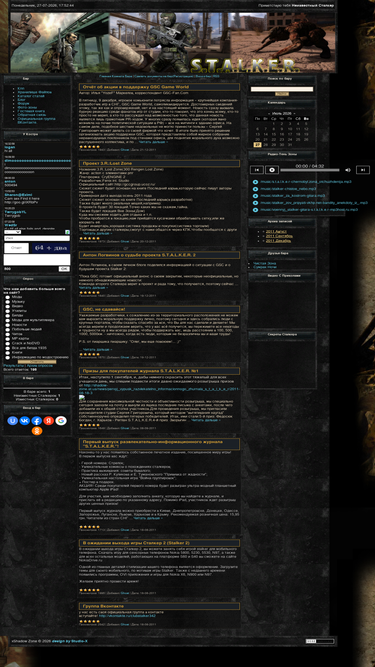Viewport: 375px width, 667px height.
Task: Skip to the next radio track
Action: click(x=363, y=170)
